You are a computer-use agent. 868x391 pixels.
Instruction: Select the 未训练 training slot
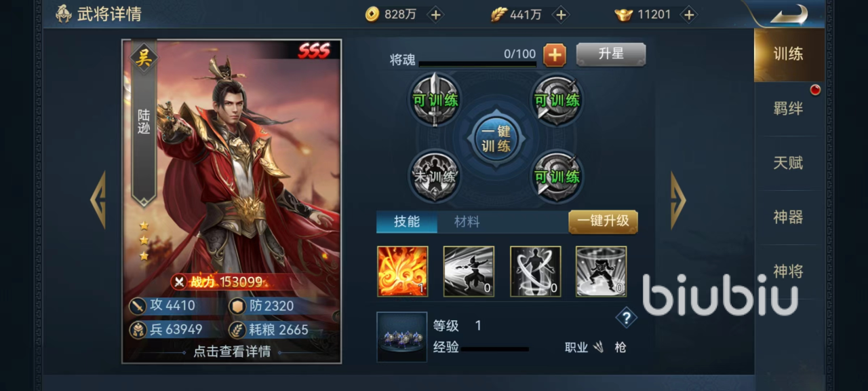[435, 176]
